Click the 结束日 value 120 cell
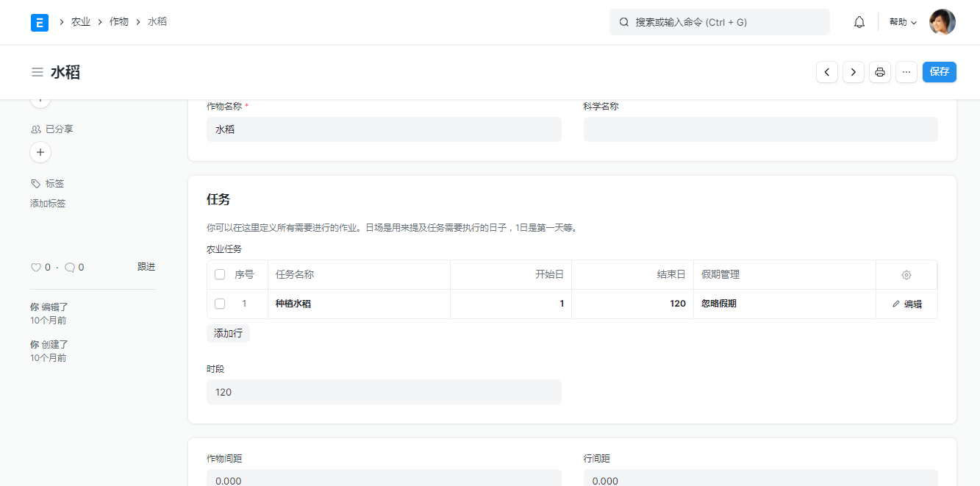The height and width of the screenshot is (486, 980). (x=632, y=304)
